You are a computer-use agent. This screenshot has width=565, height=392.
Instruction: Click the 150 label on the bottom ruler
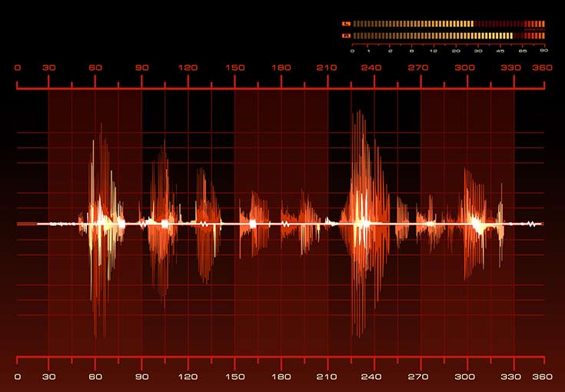pyautogui.click(x=235, y=377)
